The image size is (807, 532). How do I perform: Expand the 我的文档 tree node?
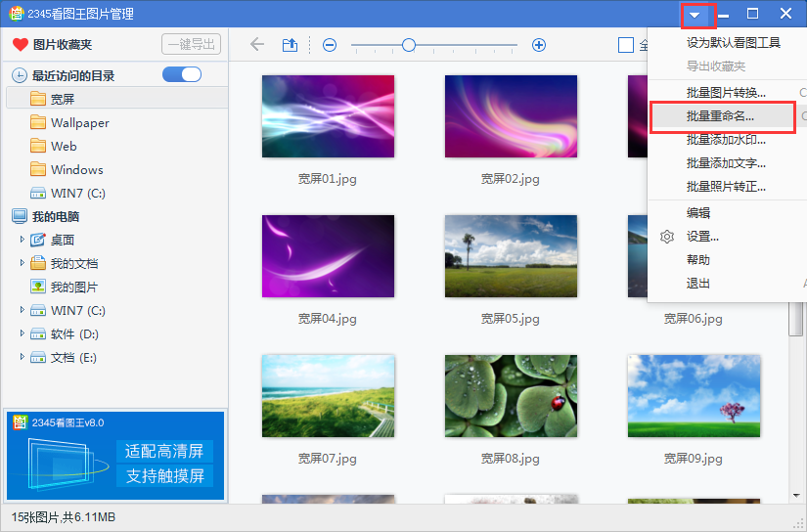[x=22, y=263]
